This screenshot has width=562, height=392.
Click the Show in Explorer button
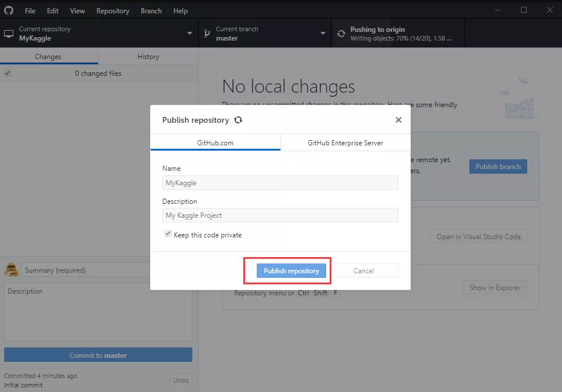point(495,288)
